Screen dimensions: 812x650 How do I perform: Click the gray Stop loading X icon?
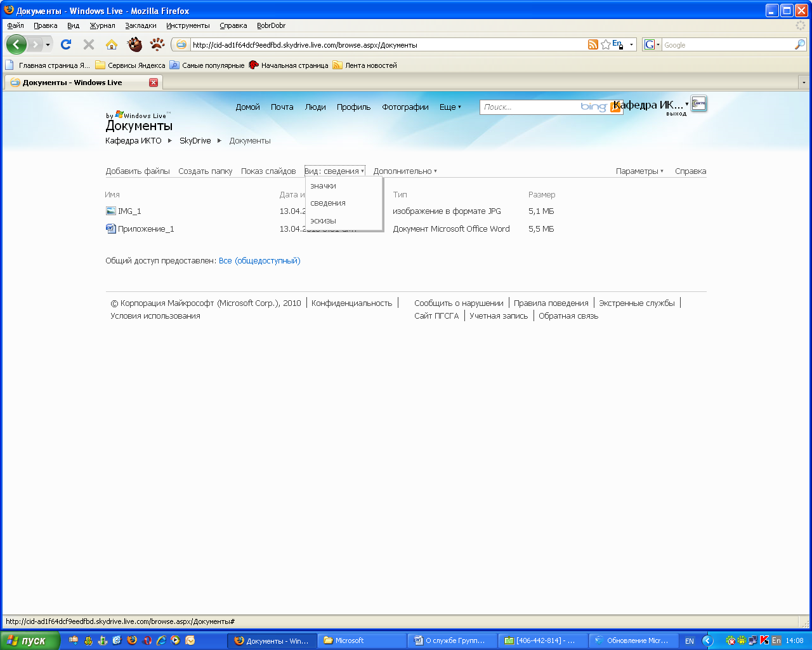pos(89,44)
